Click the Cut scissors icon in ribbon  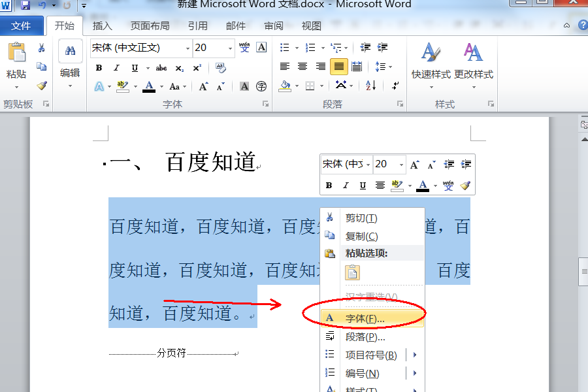tap(41, 48)
